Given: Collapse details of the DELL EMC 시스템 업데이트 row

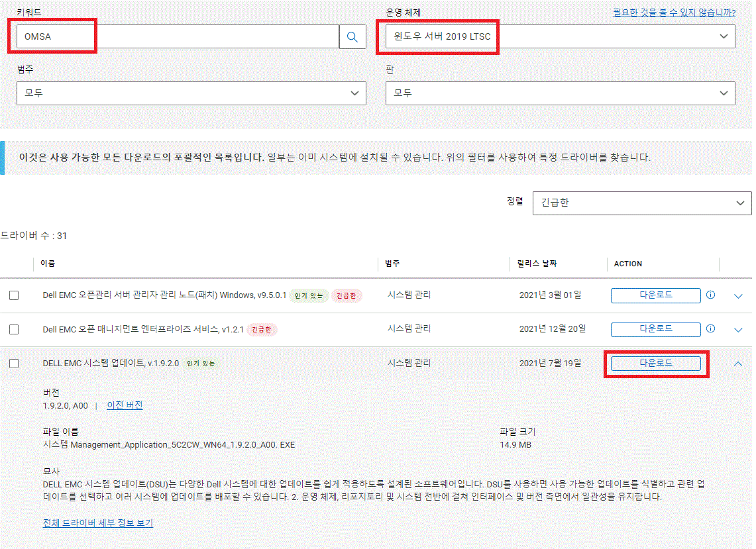Looking at the screenshot, I should (x=738, y=364).
